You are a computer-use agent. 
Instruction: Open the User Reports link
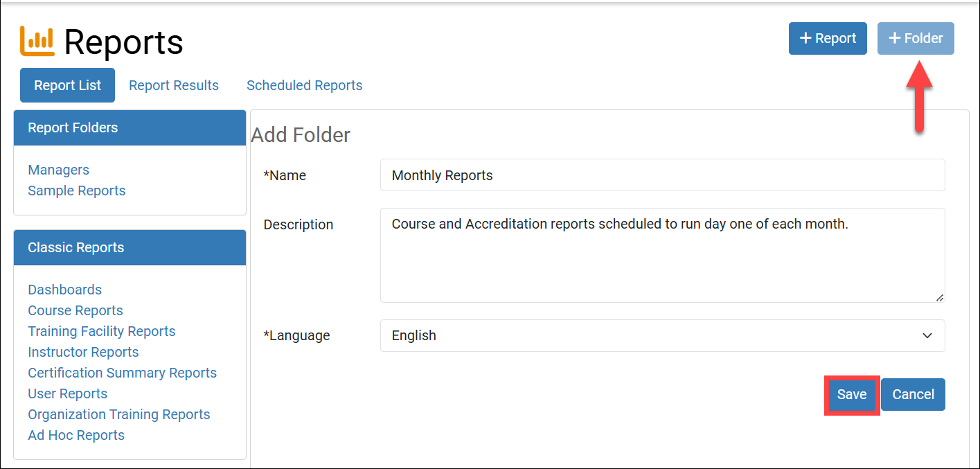pyautogui.click(x=67, y=393)
